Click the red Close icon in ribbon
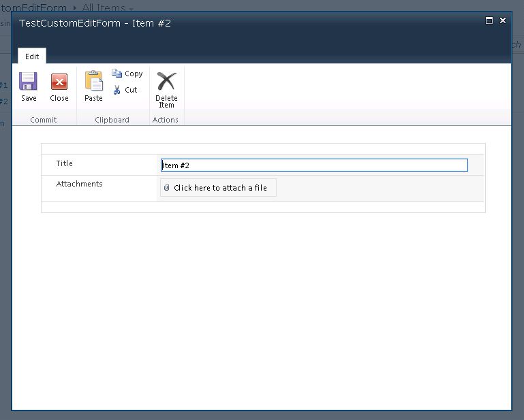The image size is (524, 420). pos(59,82)
